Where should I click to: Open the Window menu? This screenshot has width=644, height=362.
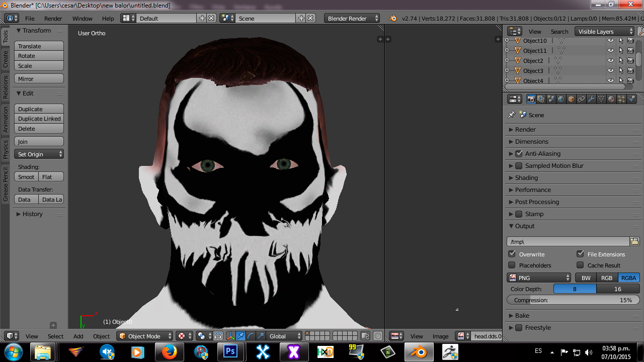(82, 18)
